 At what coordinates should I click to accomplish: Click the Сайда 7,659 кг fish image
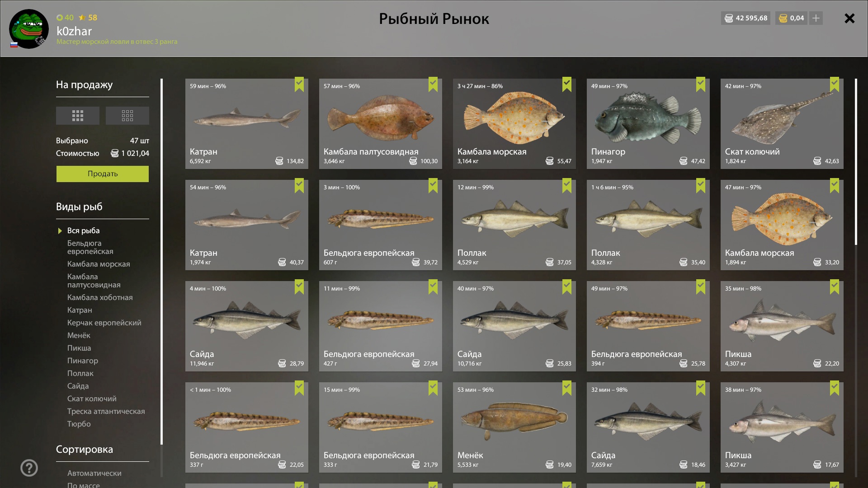pos(648,422)
